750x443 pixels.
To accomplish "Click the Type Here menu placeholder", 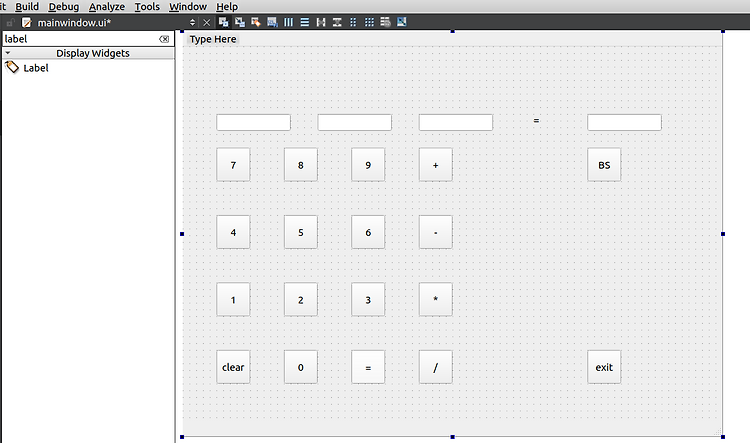I will (213, 39).
